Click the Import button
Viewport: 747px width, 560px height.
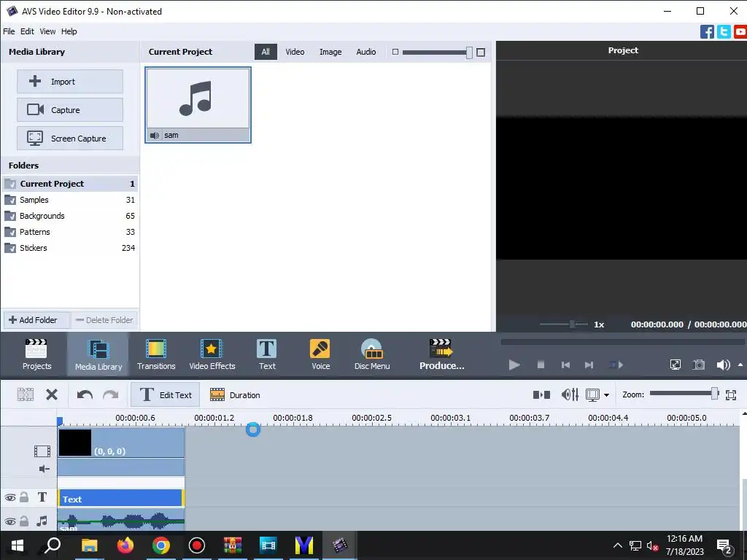click(x=70, y=82)
